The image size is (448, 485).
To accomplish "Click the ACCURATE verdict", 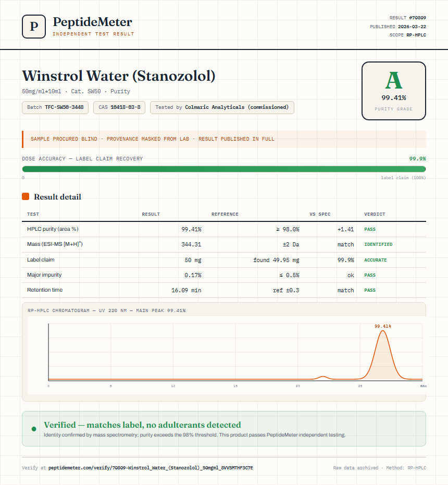I will [x=375, y=260].
